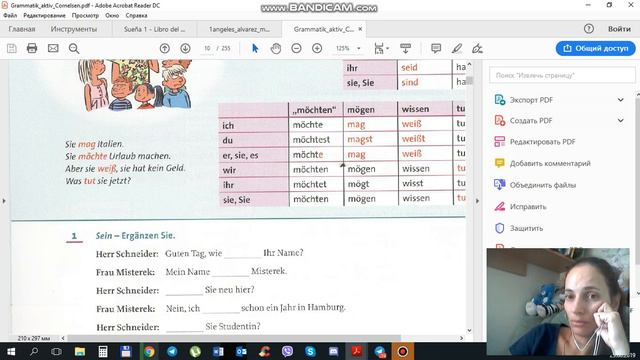Expand Создать PDF chevron
The image size is (640, 360).
[620, 120]
